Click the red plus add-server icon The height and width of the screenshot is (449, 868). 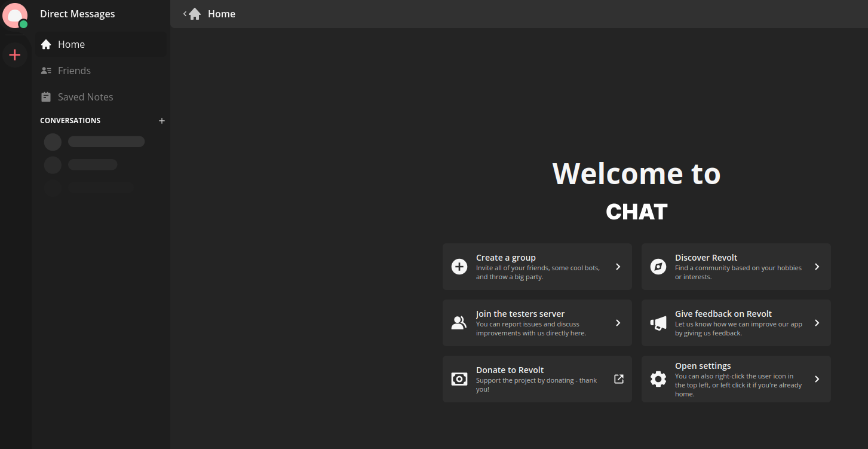15,55
